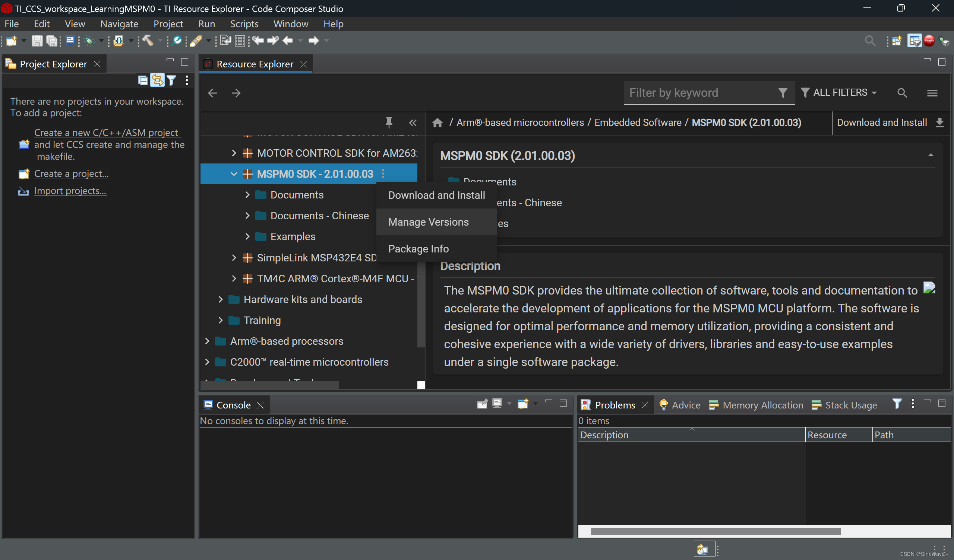Expand the Examples folder node

247,236
